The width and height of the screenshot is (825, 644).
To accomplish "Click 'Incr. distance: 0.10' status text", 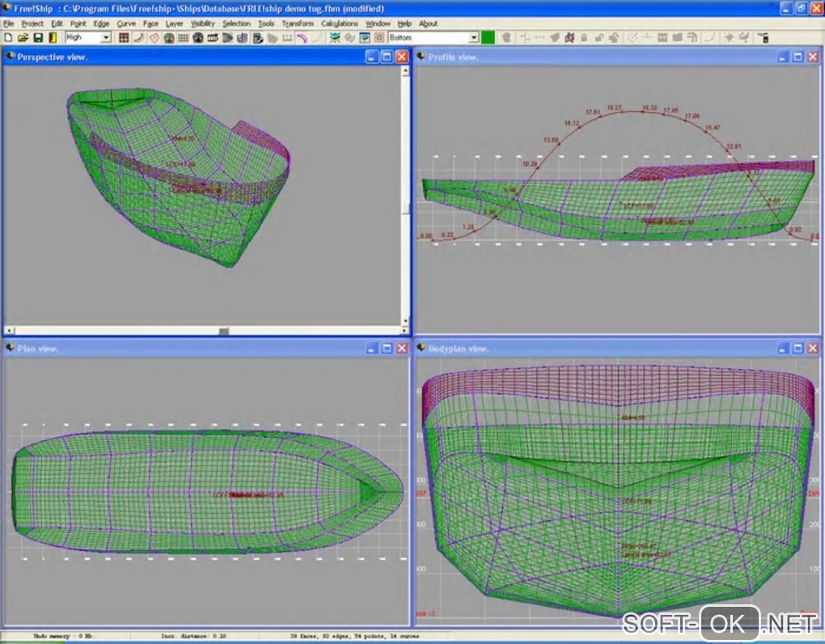I will (x=193, y=636).
